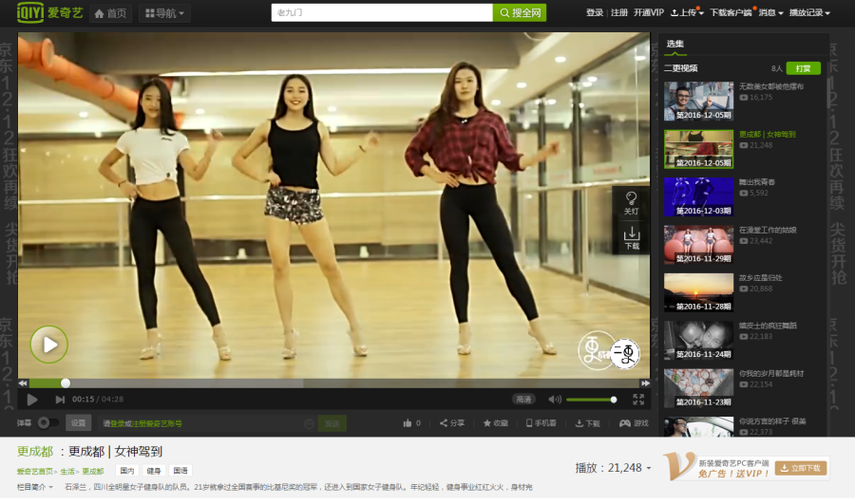The width and height of the screenshot is (855, 504).
Task: Expand the 上传 upload dropdown
Action: tap(687, 12)
